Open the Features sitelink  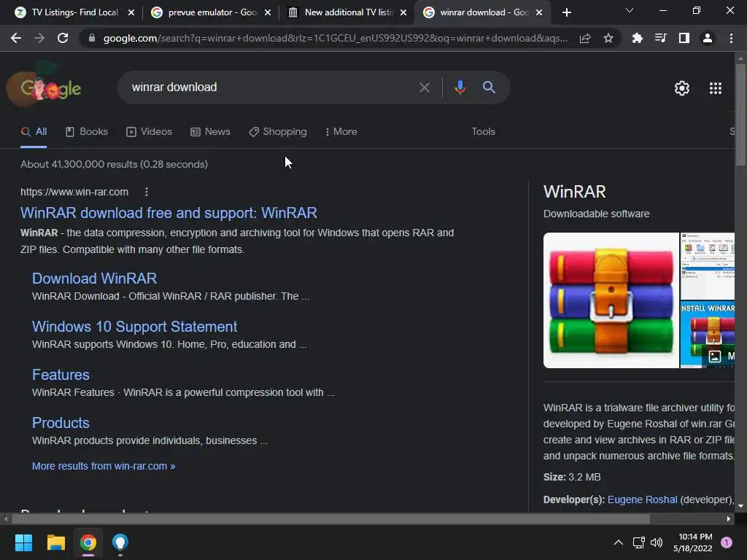(61, 375)
